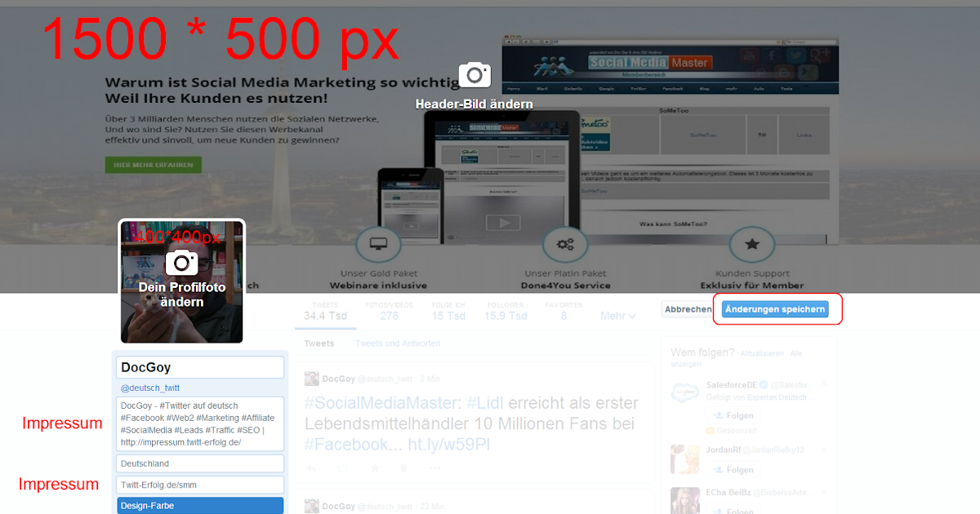
Task: Open the Tweets 34,4 Tsd stat
Action: pos(325,311)
